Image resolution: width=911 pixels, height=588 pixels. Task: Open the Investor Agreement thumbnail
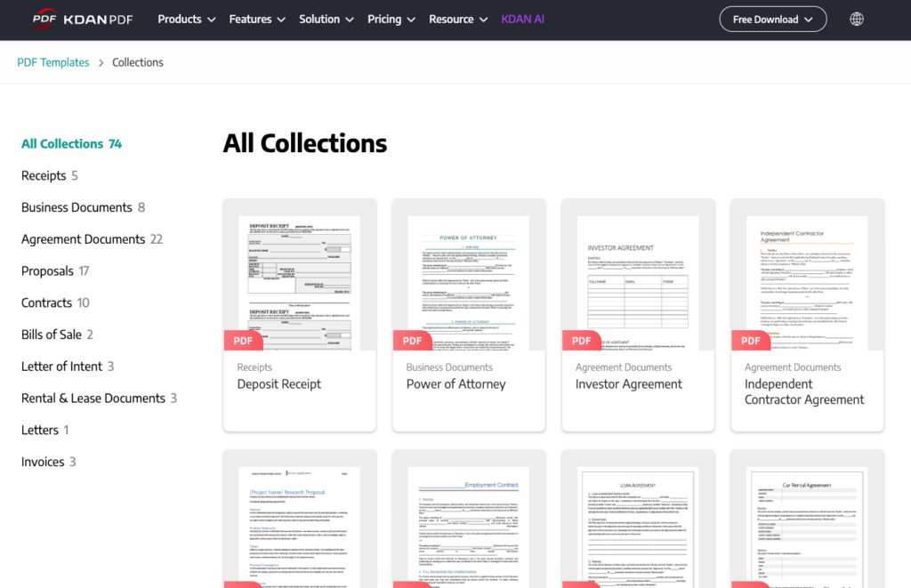coord(637,283)
